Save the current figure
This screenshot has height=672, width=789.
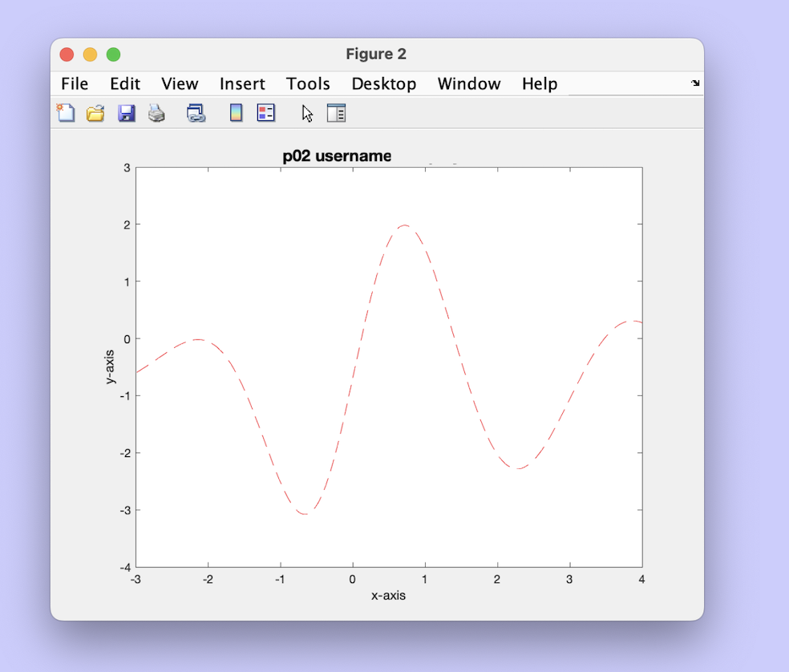click(126, 113)
